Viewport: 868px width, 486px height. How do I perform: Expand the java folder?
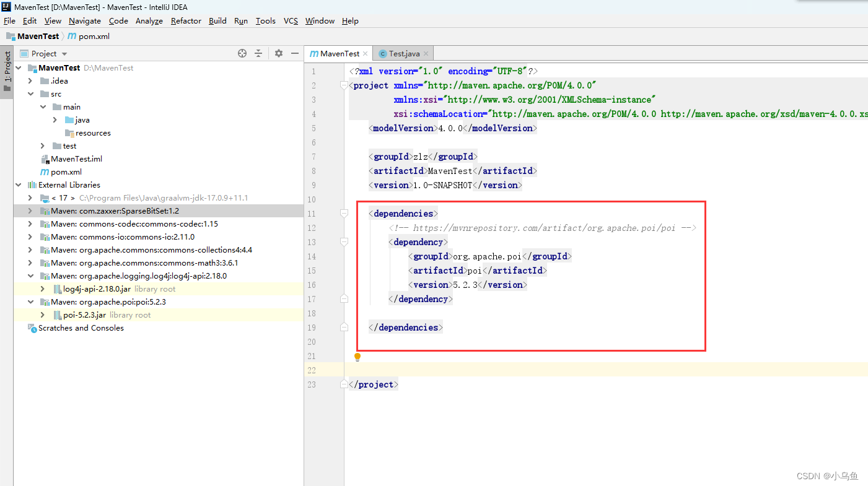tap(55, 120)
